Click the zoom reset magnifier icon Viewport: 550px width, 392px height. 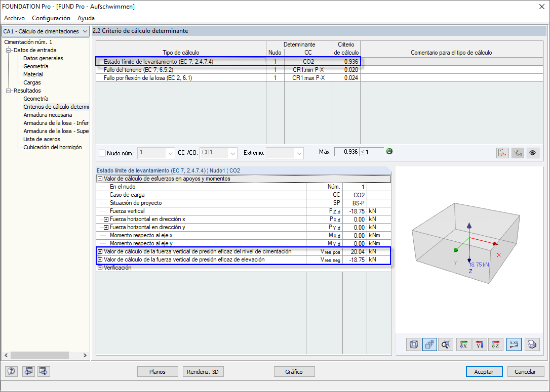446,345
